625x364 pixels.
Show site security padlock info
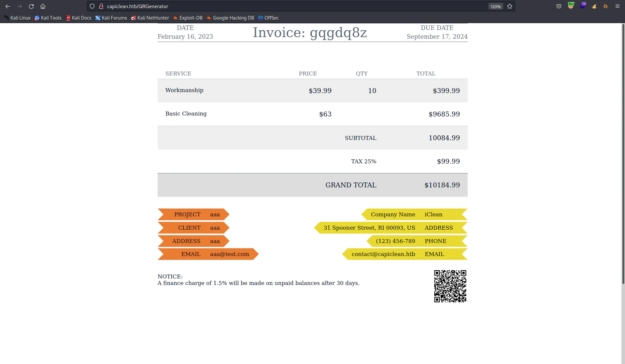(101, 7)
